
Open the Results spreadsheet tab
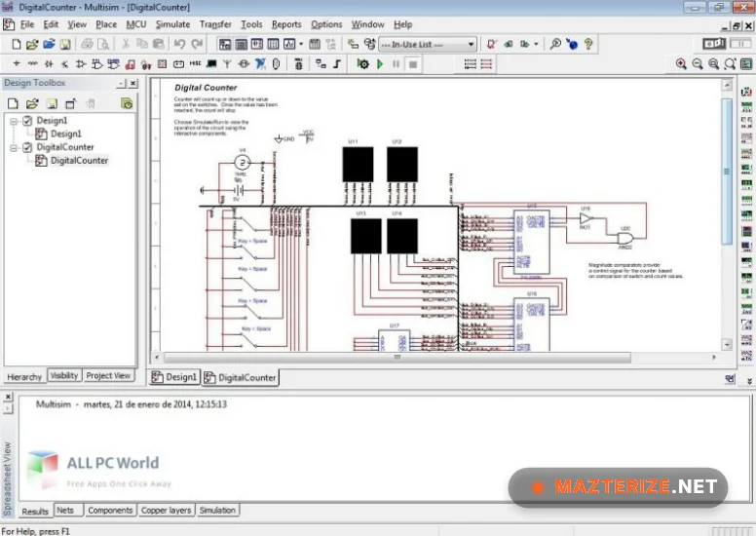(x=35, y=512)
